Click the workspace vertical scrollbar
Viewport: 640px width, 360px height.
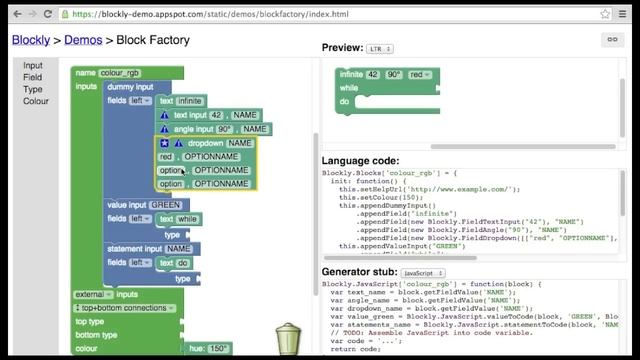click(x=316, y=214)
